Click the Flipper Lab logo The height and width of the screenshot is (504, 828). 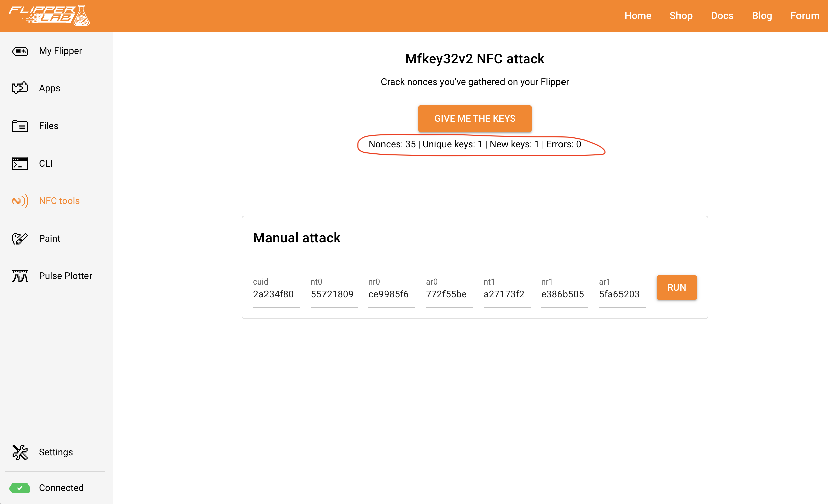point(49,15)
